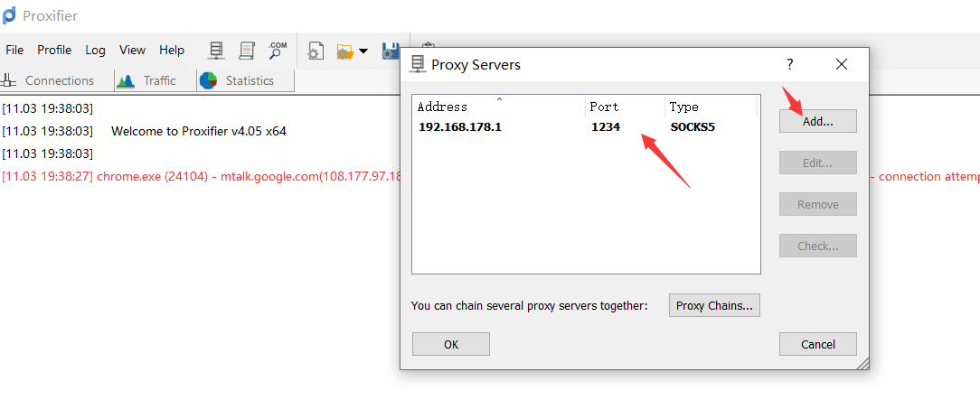Confirm the dialog with OK
This screenshot has height=400, width=980.
(x=450, y=344)
